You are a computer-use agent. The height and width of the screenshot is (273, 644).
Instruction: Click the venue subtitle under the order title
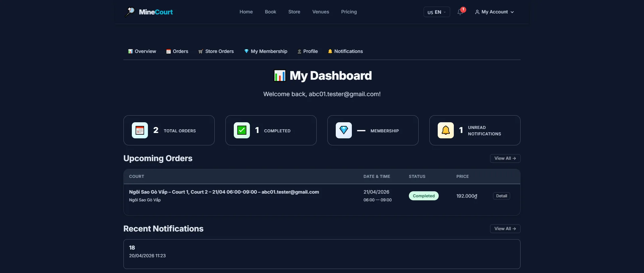pyautogui.click(x=145, y=200)
